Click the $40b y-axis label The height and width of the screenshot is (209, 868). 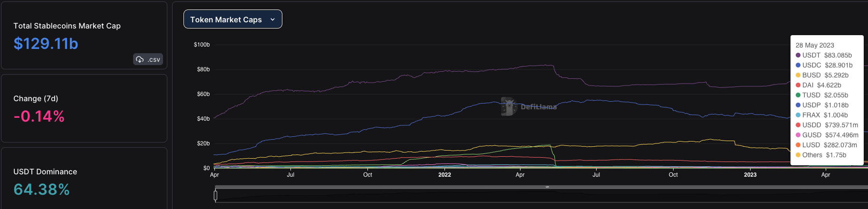pyautogui.click(x=203, y=119)
